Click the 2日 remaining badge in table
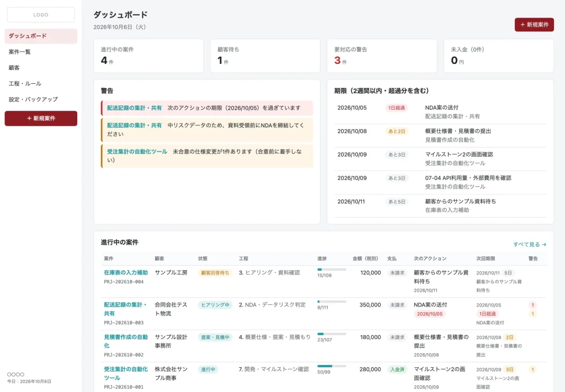The image size is (565, 392). tap(509, 337)
